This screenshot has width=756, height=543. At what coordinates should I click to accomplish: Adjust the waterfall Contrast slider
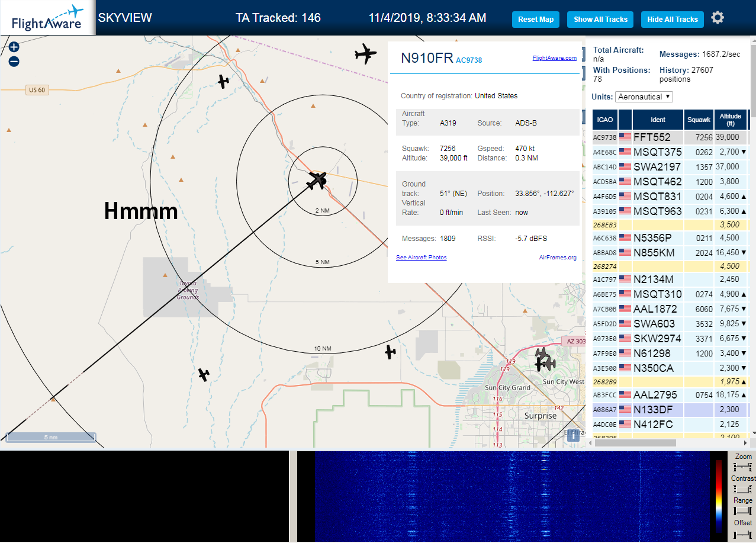742,489
